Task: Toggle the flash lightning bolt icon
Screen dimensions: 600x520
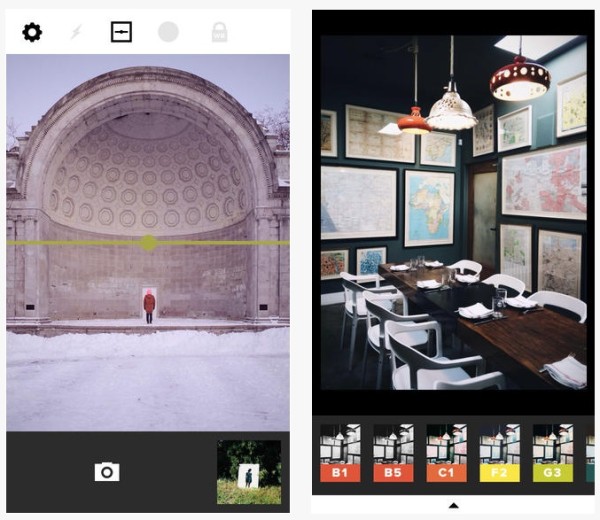Action: pyautogui.click(x=77, y=32)
